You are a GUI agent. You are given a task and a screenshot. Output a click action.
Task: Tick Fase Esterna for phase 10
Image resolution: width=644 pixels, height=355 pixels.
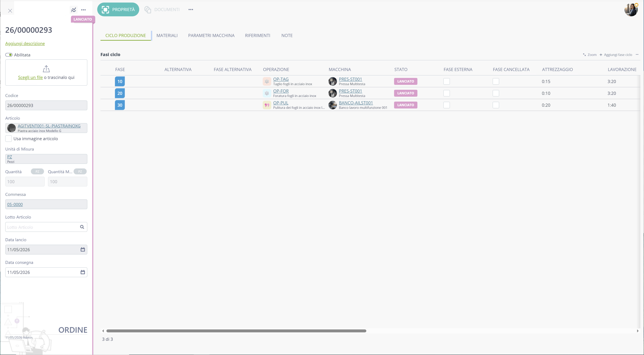[447, 81]
